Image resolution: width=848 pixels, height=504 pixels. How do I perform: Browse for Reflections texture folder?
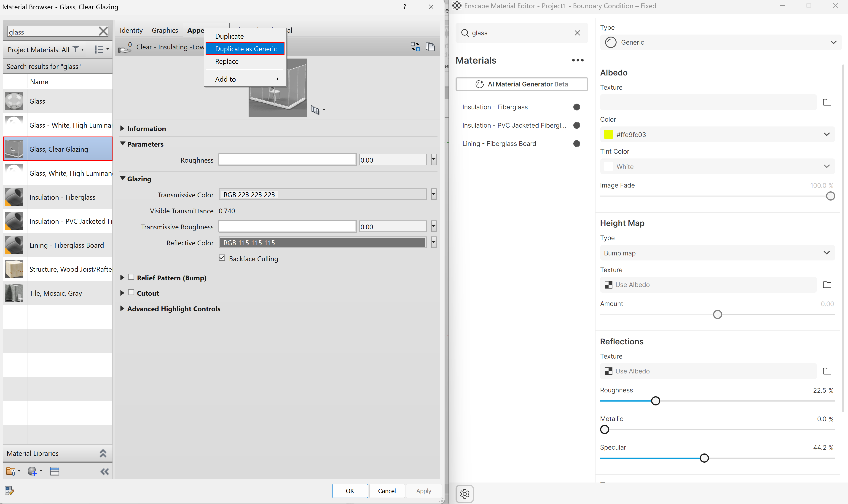coord(827,371)
